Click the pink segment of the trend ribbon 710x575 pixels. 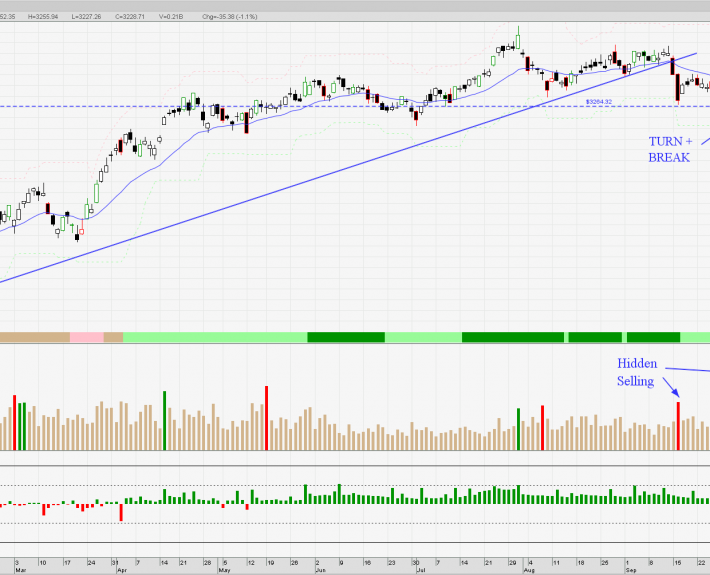tap(87, 337)
